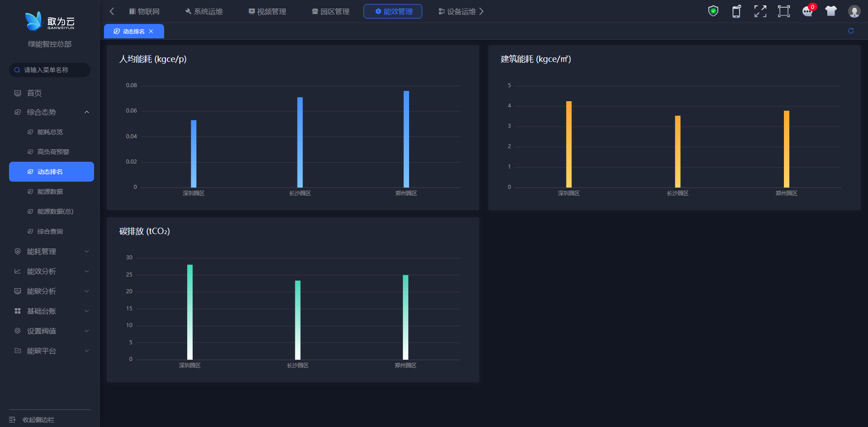
Task: Click the 绿能智控总部 organization name
Action: click(50, 44)
